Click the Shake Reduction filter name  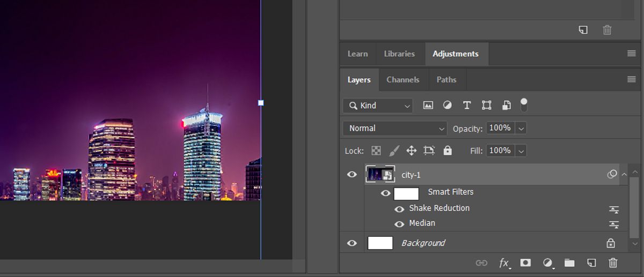click(439, 208)
